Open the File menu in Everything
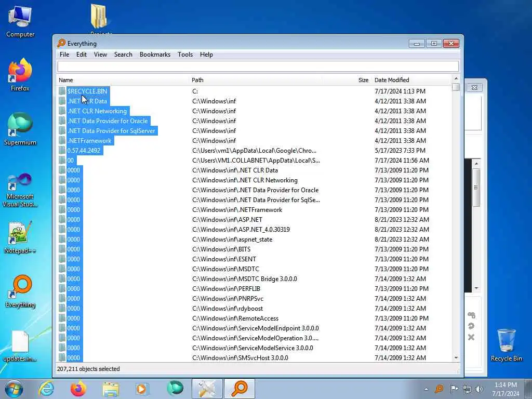This screenshot has width=532, height=399. [64, 55]
